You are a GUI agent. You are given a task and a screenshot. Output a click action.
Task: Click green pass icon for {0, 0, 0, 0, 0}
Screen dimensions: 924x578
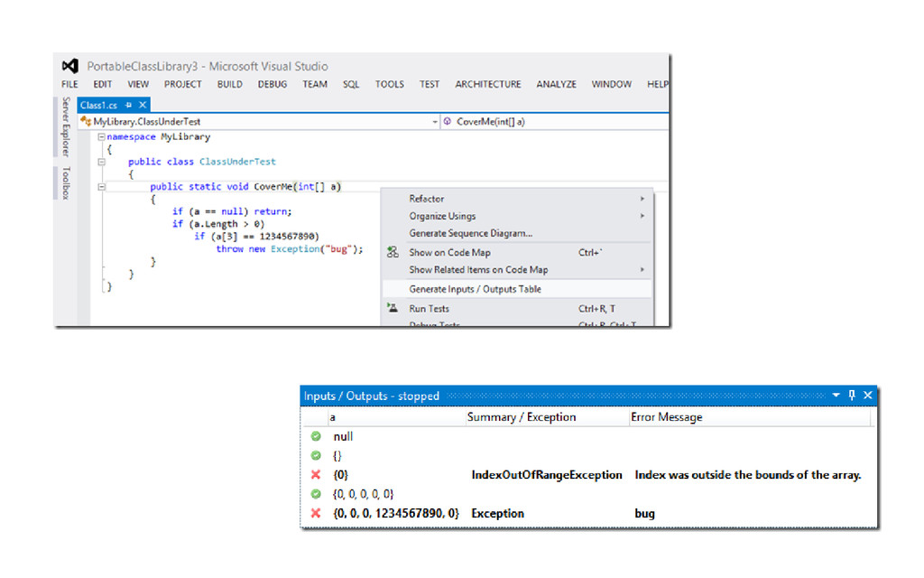317,494
